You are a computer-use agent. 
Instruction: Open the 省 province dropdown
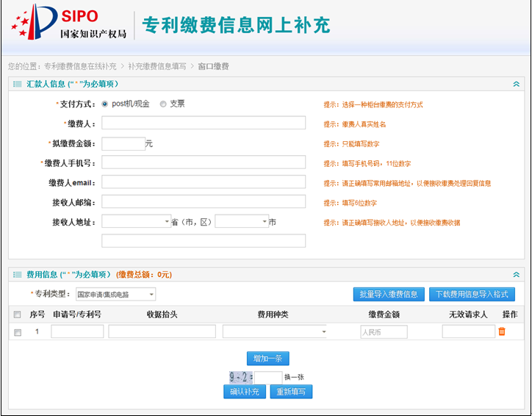coord(137,221)
